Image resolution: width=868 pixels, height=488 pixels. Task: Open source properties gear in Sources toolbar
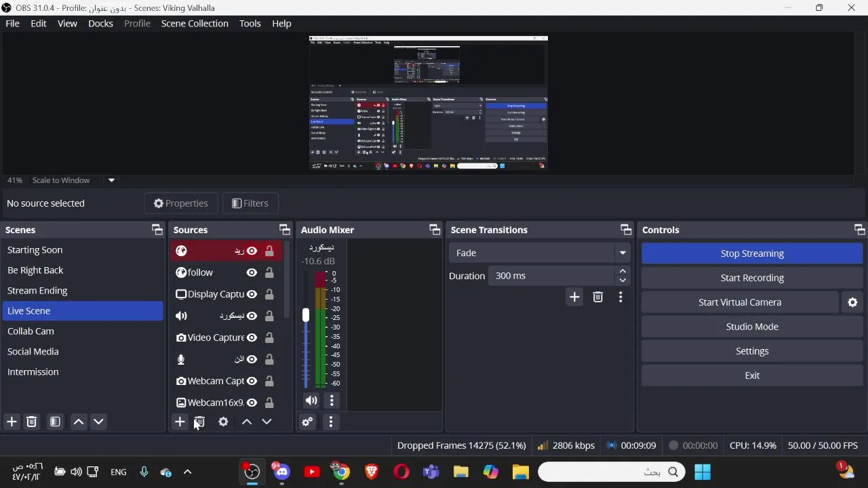click(223, 422)
